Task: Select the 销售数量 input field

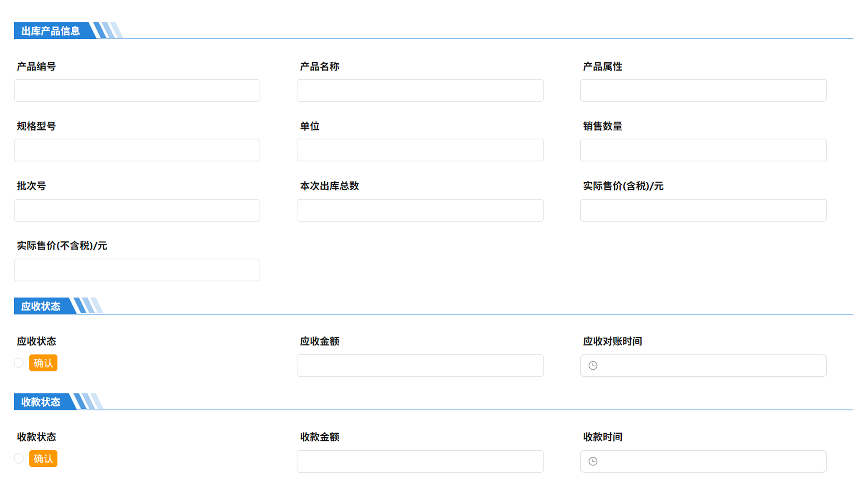Action: tap(703, 150)
